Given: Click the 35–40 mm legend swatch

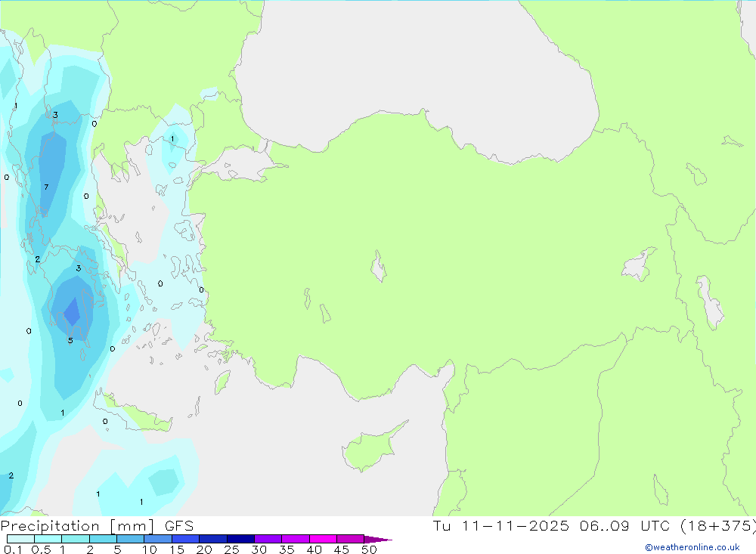Looking at the screenshot, I should (295, 539).
